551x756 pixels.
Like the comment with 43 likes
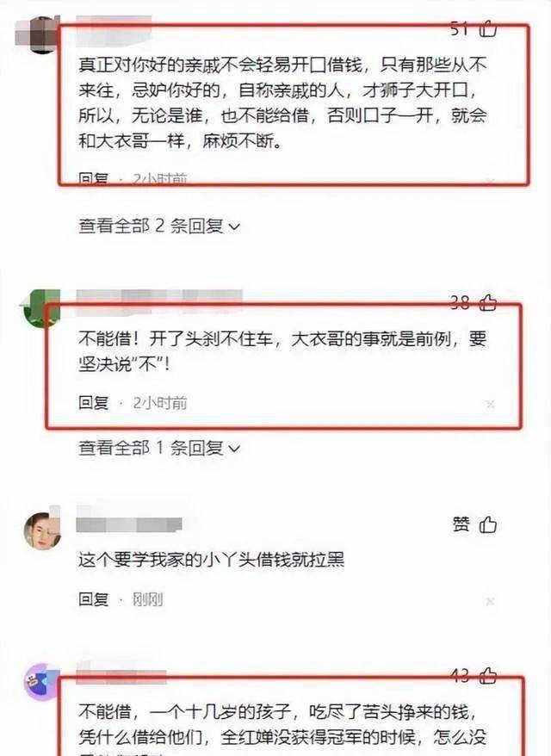pyautogui.click(x=488, y=675)
